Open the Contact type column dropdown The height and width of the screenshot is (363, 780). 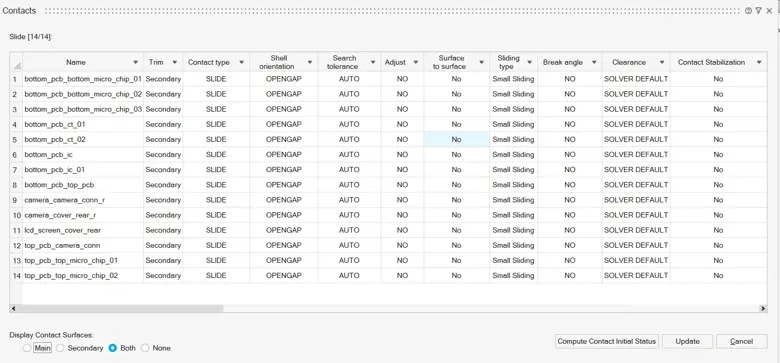point(242,63)
